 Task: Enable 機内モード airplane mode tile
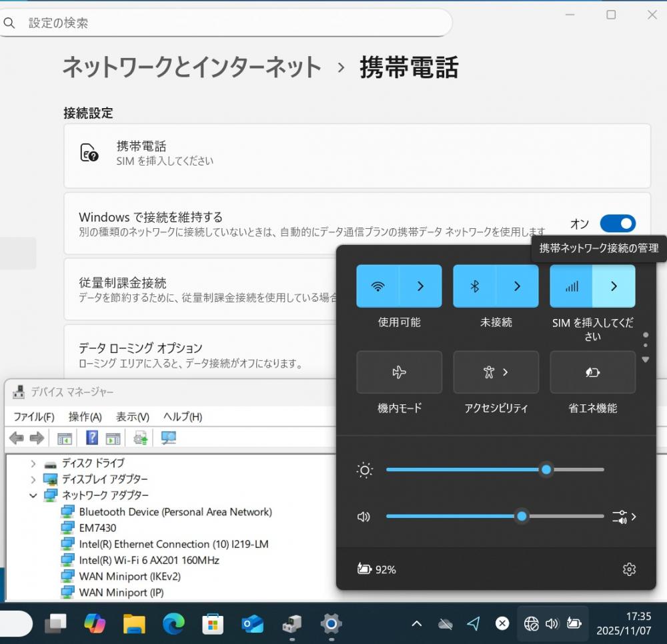click(399, 372)
